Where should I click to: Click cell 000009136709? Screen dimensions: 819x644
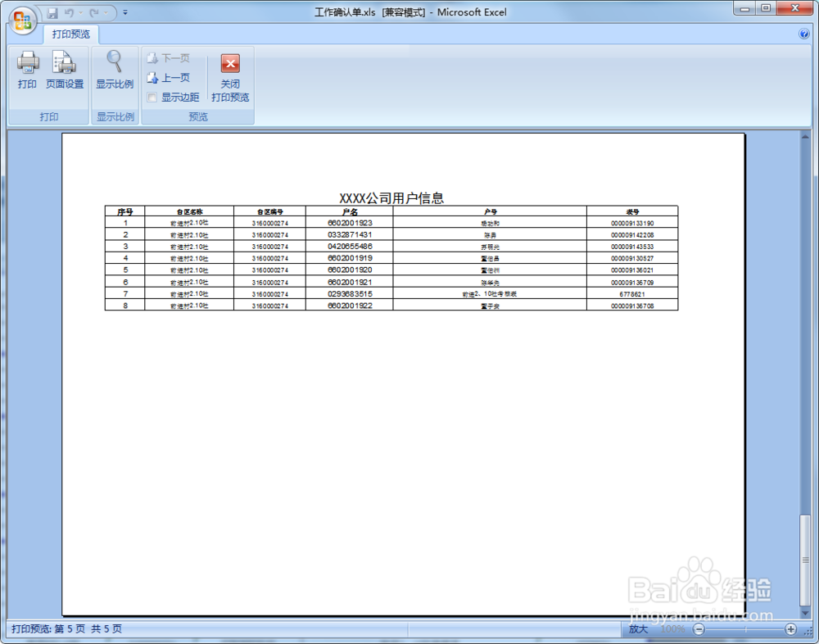click(632, 283)
